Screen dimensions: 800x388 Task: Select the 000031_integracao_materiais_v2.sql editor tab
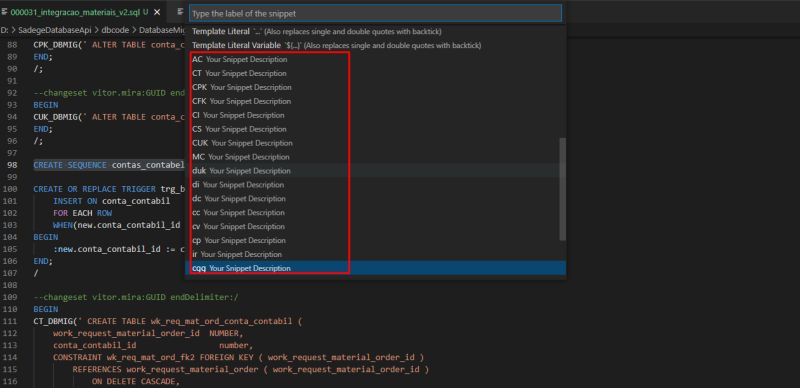coord(82,12)
